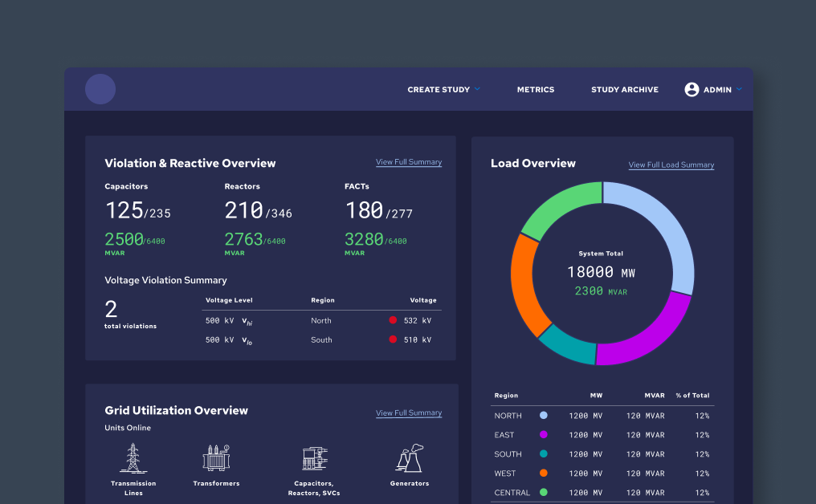Go to Study Archive

pos(624,90)
